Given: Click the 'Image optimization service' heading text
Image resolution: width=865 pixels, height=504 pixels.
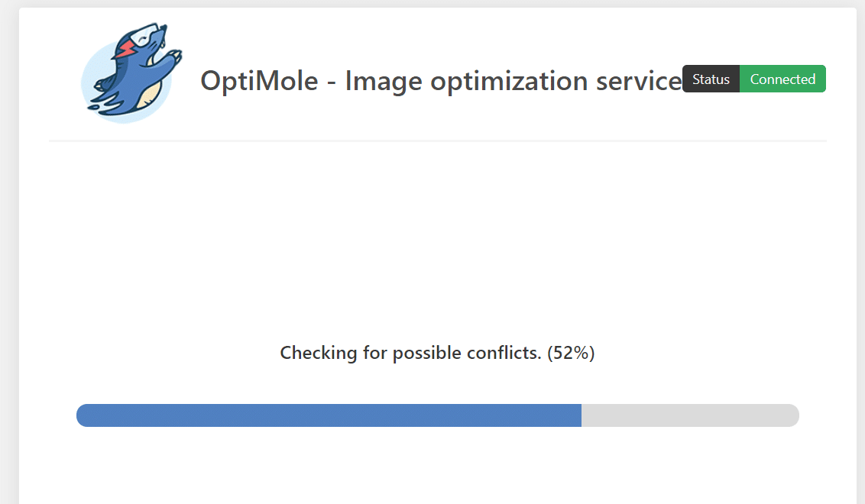Looking at the screenshot, I should pyautogui.click(x=513, y=80).
